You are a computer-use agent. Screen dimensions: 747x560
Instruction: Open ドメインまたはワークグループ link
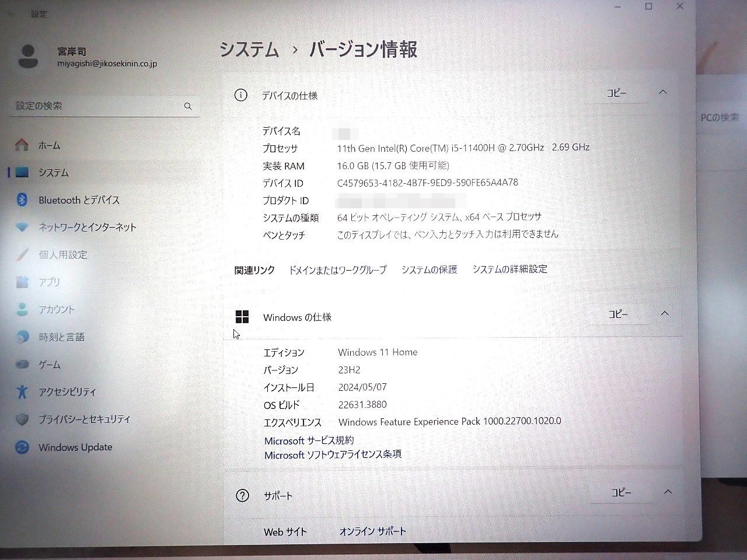(338, 269)
